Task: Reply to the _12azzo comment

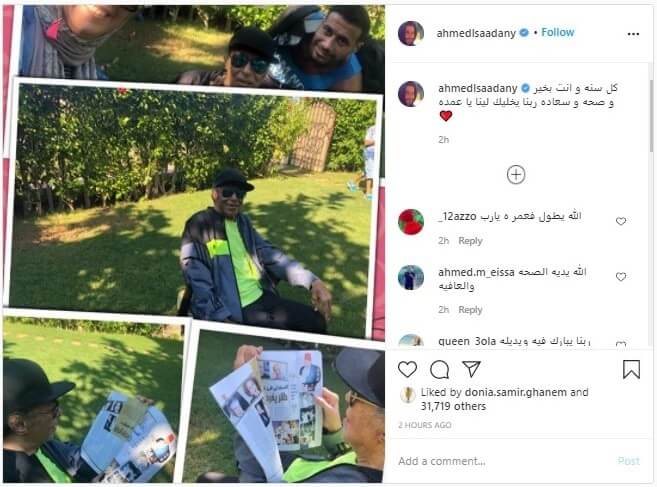Action: pos(470,241)
